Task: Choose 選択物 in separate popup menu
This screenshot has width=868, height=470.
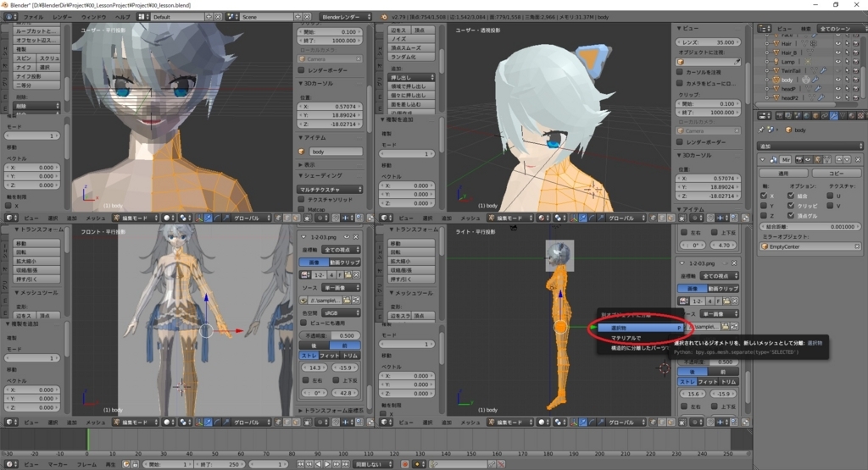Action: pos(641,328)
